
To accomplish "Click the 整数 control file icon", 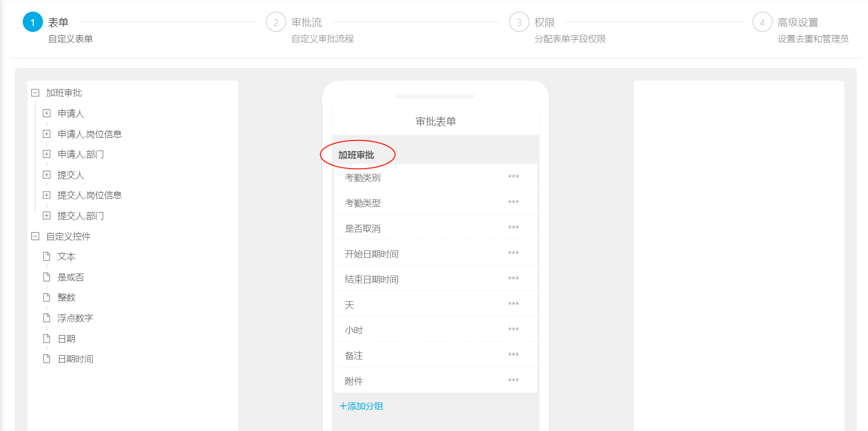I will click(x=47, y=297).
